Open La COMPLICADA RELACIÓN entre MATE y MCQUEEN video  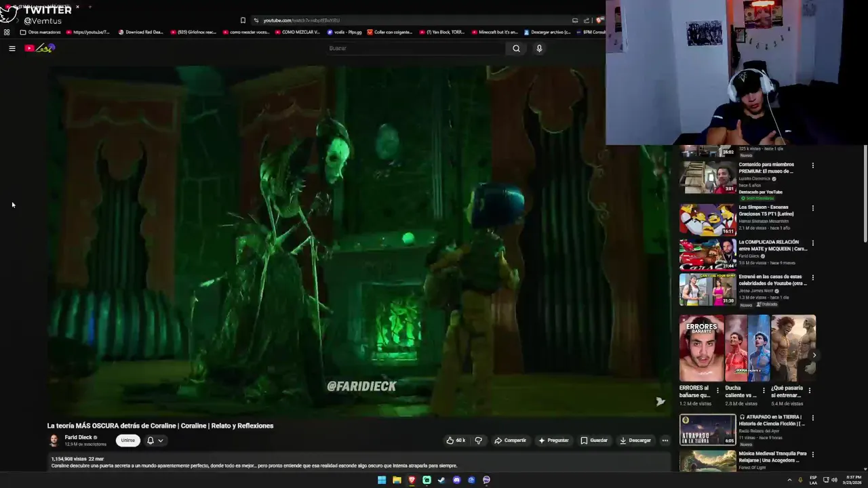click(707, 254)
